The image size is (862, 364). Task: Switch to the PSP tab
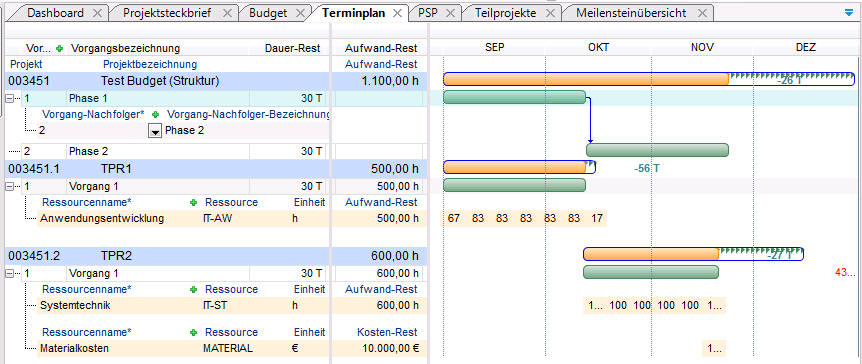point(428,13)
